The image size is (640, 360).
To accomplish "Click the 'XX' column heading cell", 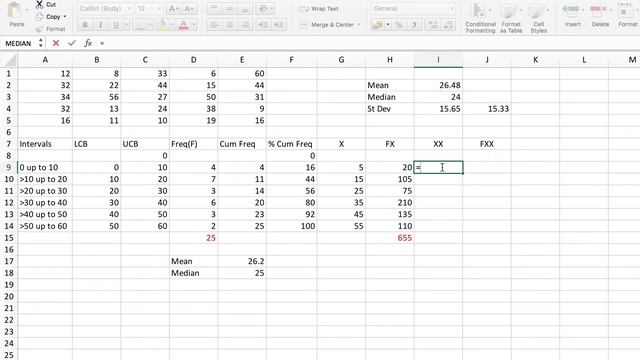I will point(438,144).
